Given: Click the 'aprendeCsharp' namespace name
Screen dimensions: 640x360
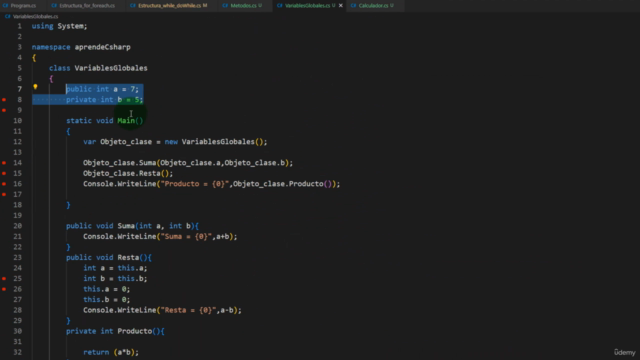Looking at the screenshot, I should (102, 47).
